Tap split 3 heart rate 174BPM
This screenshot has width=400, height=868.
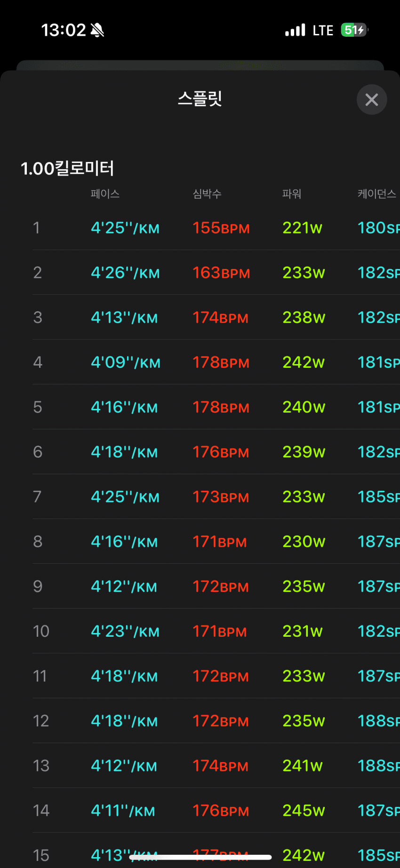click(x=220, y=317)
